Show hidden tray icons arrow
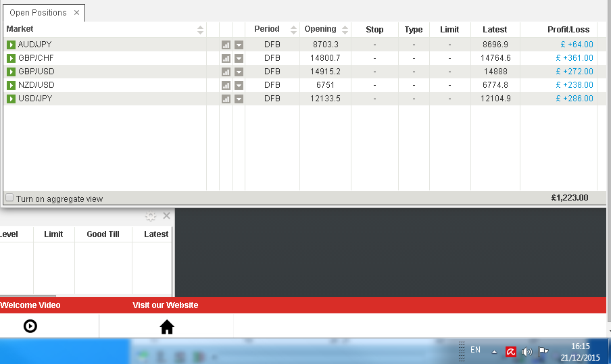The width and height of the screenshot is (611, 364). tap(494, 352)
